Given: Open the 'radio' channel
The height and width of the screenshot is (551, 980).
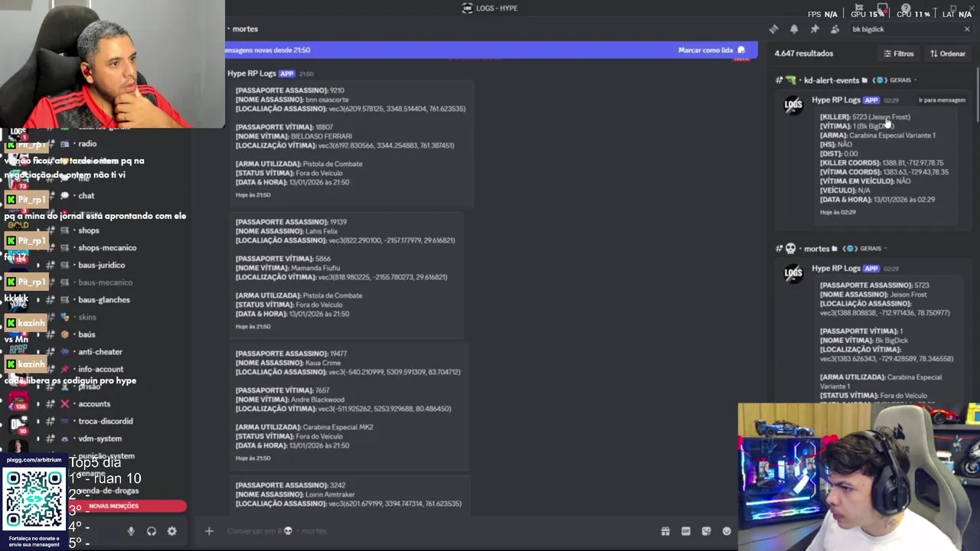Looking at the screenshot, I should [87, 144].
